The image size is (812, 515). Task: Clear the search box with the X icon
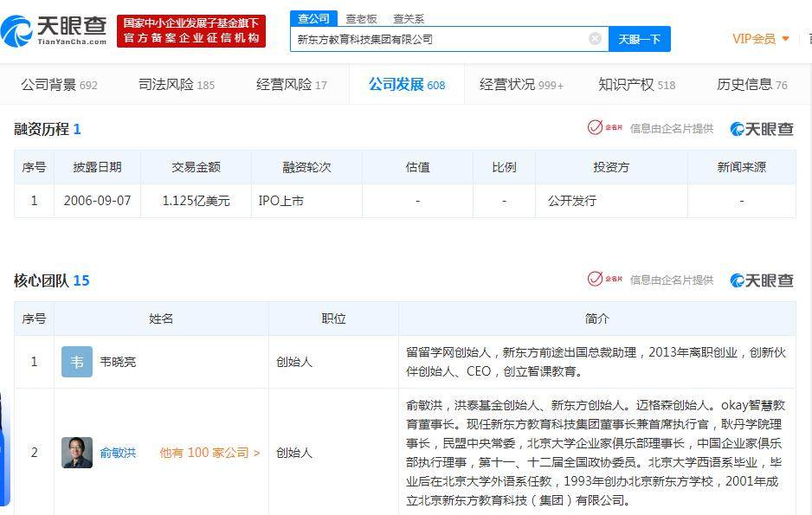[x=595, y=39]
